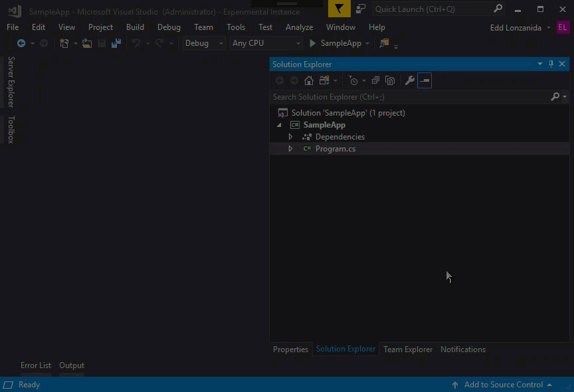Start debugging with the SampleApp run button
Image resolution: width=574 pixels, height=392 pixels.
click(335, 43)
